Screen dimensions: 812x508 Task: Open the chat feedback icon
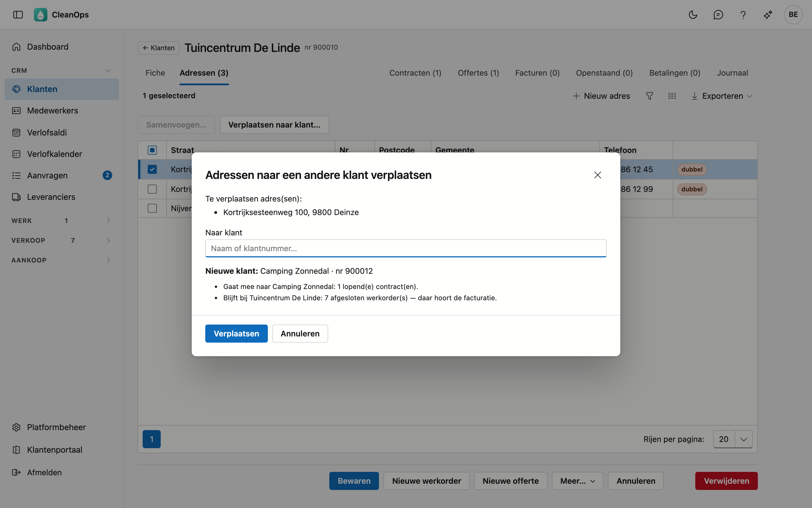point(718,14)
